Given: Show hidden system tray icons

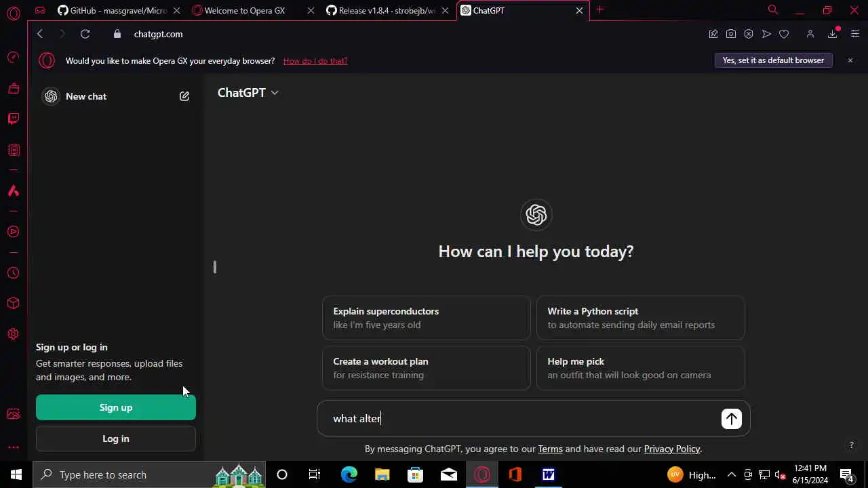Looking at the screenshot, I should (731, 474).
